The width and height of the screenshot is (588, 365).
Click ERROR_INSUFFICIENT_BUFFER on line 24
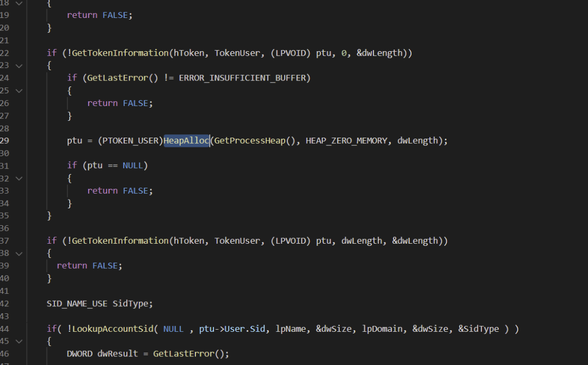tap(242, 78)
